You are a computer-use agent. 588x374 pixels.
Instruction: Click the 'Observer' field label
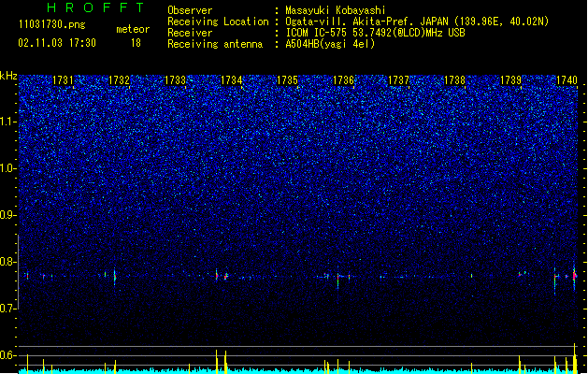pos(190,10)
